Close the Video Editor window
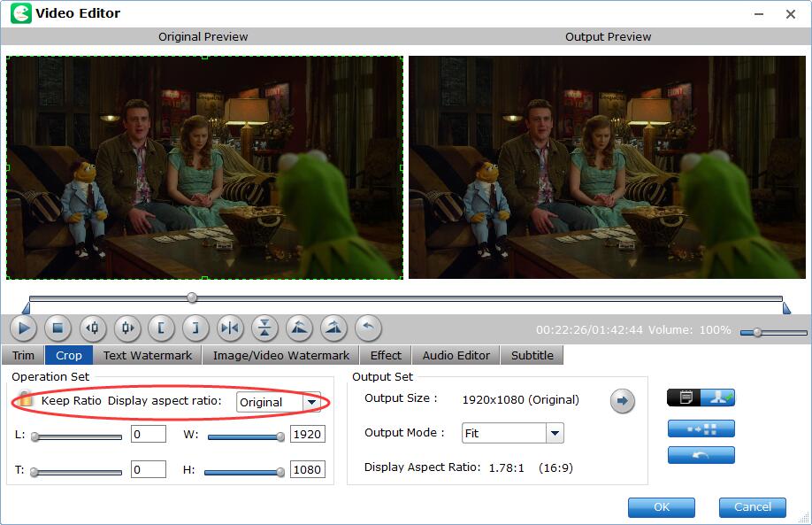 pyautogui.click(x=790, y=14)
